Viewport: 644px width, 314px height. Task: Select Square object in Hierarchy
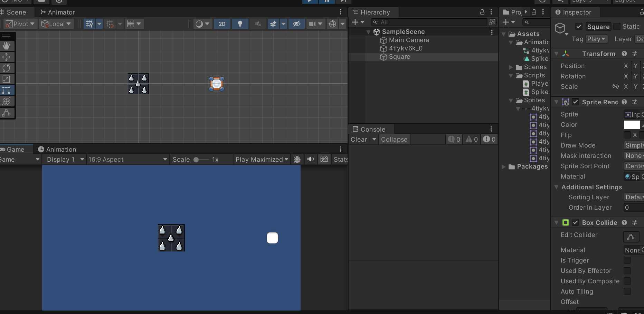click(x=399, y=57)
